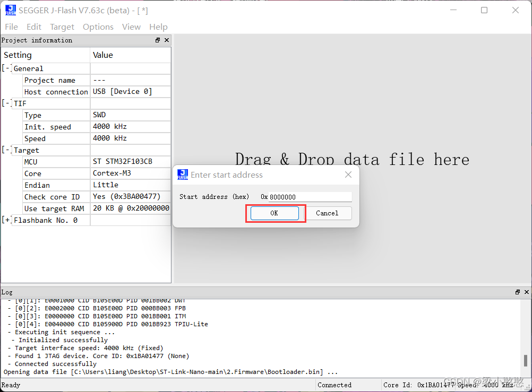Click the Little endian value
532x392 pixels.
pyautogui.click(x=106, y=185)
